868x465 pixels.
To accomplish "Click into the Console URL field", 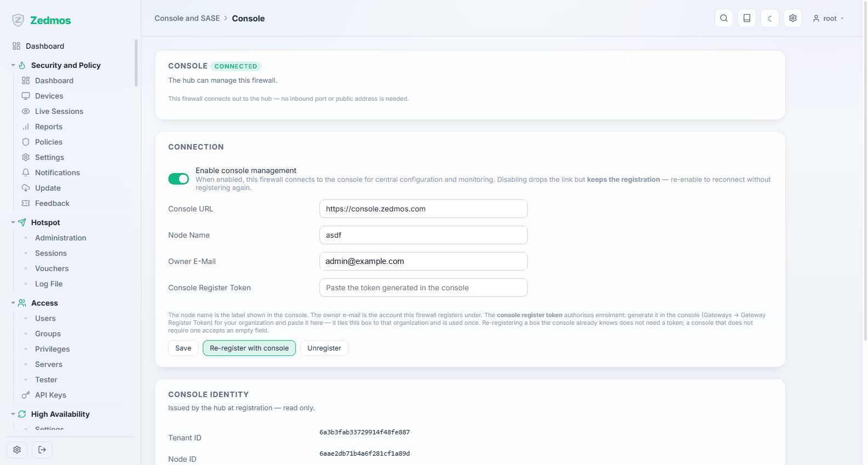I will tap(424, 209).
